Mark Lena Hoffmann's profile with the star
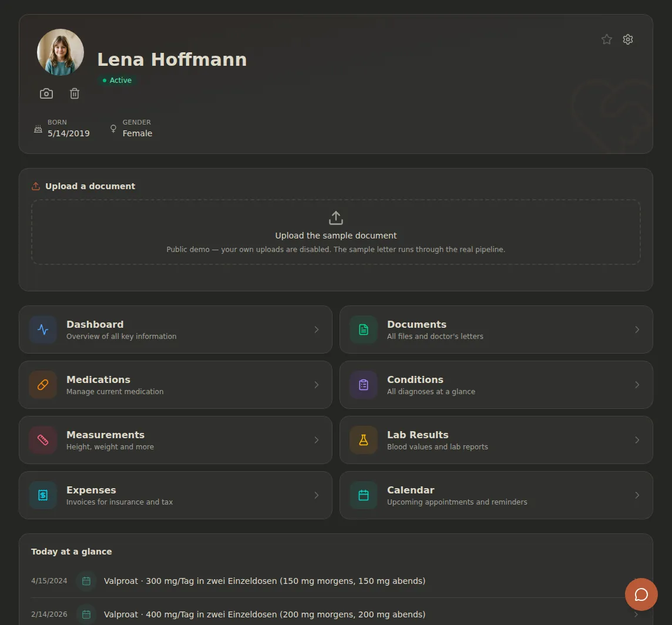Viewport: 672px width, 625px height. [x=606, y=39]
